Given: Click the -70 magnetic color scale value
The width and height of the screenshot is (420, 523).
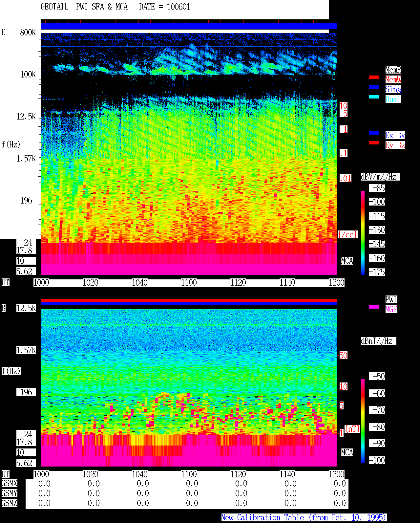Looking at the screenshot, I should (377, 410).
